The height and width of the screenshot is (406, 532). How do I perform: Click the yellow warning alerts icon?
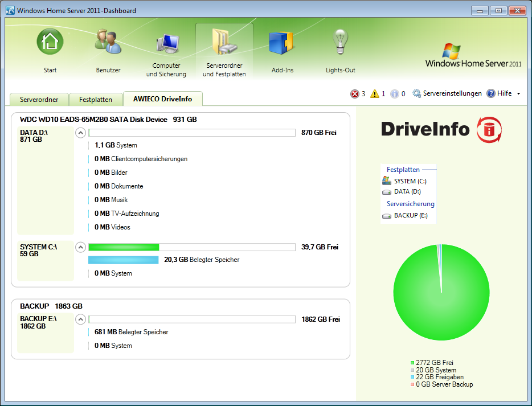click(375, 93)
